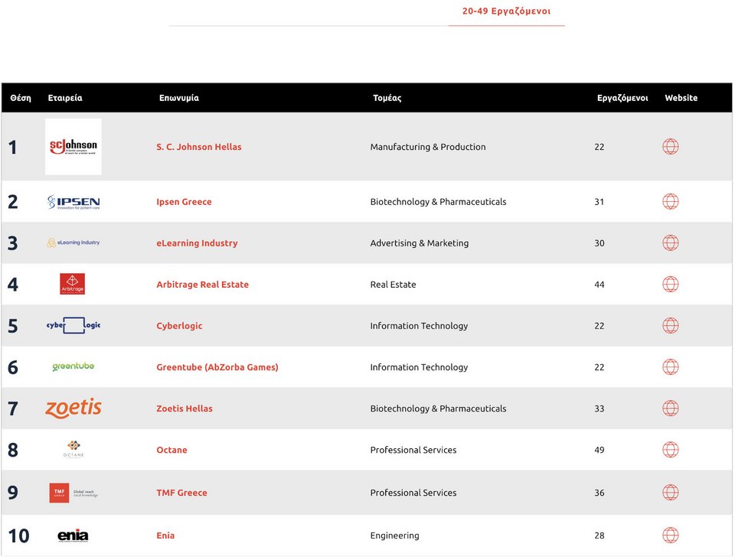Click Biotechnology & Pharmaceuticals in Ipsen row
The height and width of the screenshot is (560, 735).
(x=438, y=202)
